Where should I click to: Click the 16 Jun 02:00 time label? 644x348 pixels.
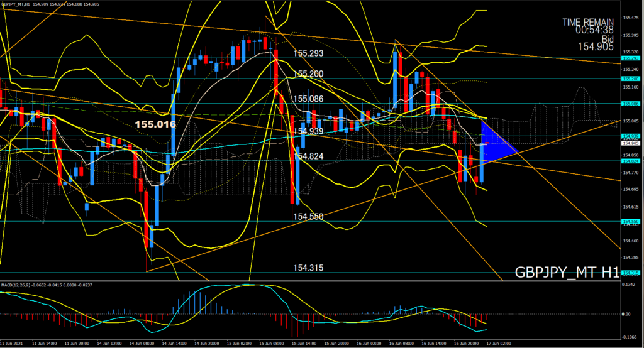click(369, 344)
